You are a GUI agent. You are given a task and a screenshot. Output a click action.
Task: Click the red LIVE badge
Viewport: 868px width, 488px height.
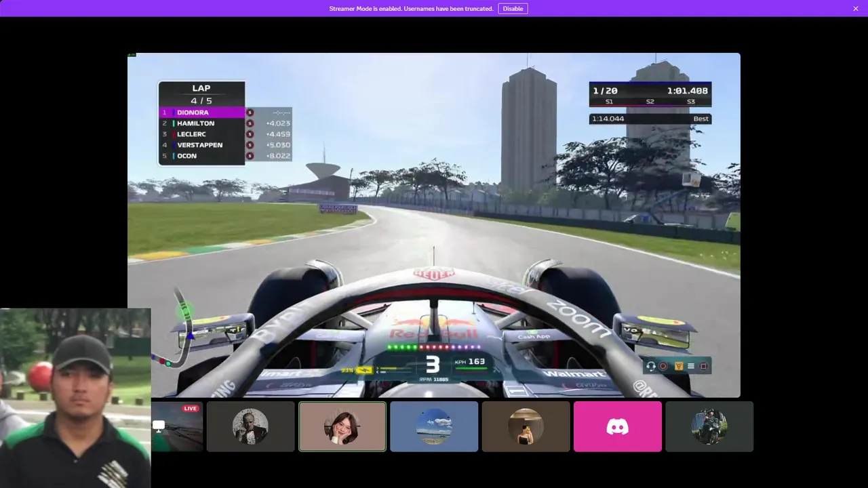[191, 408]
